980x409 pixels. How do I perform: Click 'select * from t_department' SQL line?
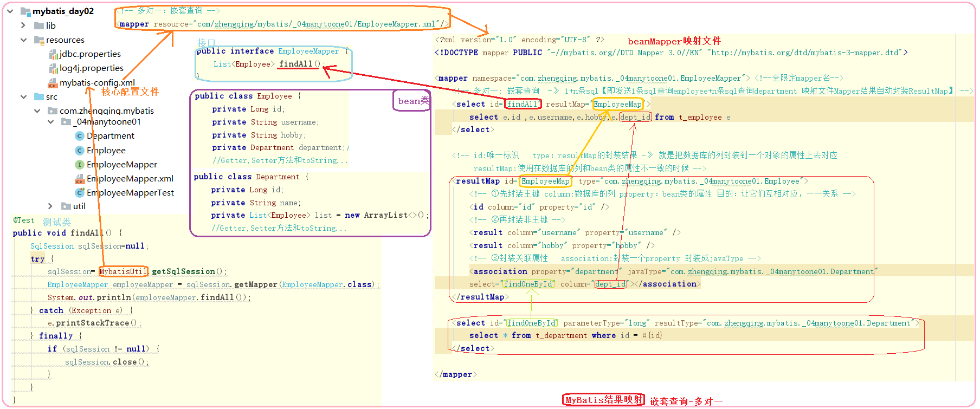(x=566, y=335)
